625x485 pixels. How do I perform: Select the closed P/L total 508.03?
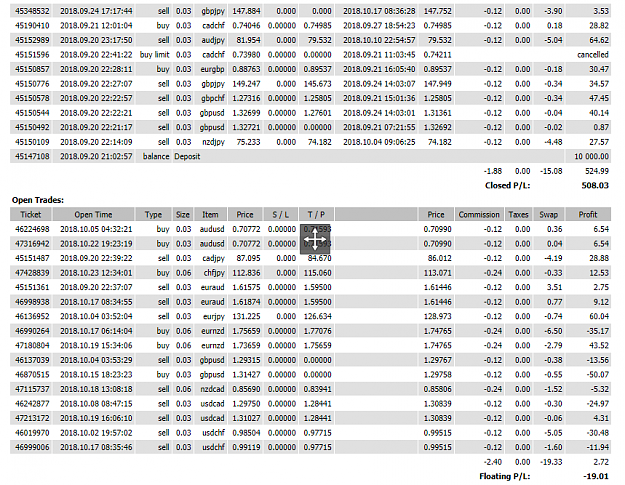[595, 185]
